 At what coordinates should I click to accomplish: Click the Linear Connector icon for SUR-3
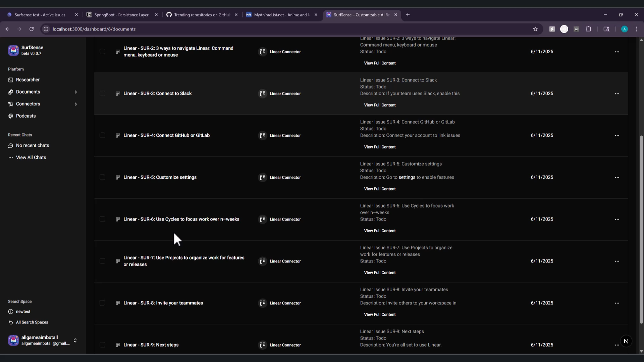tap(262, 94)
